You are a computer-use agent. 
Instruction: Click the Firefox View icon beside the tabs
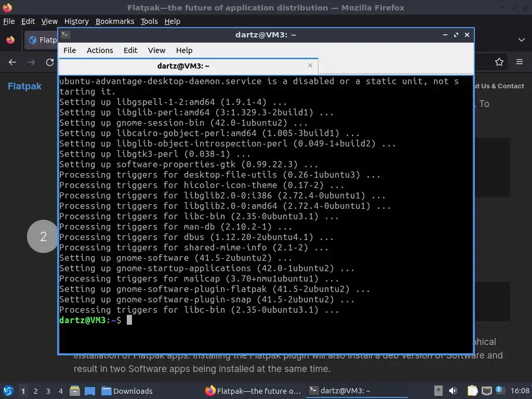10,40
